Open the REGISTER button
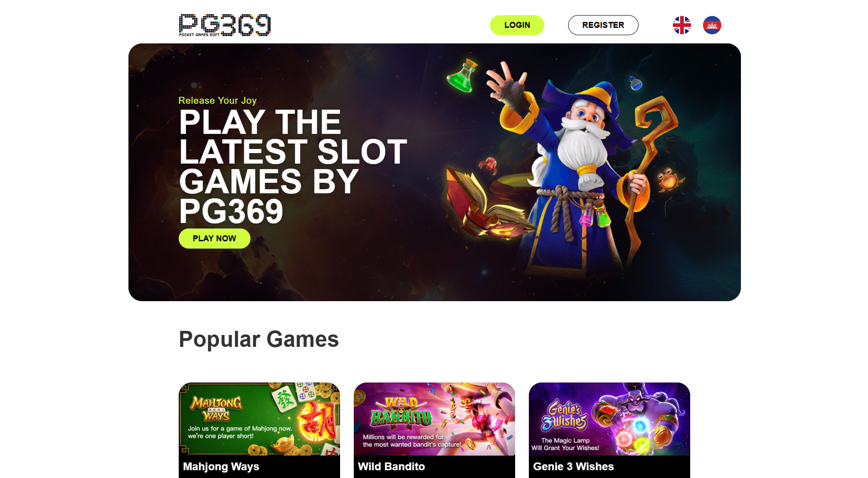 [x=603, y=25]
